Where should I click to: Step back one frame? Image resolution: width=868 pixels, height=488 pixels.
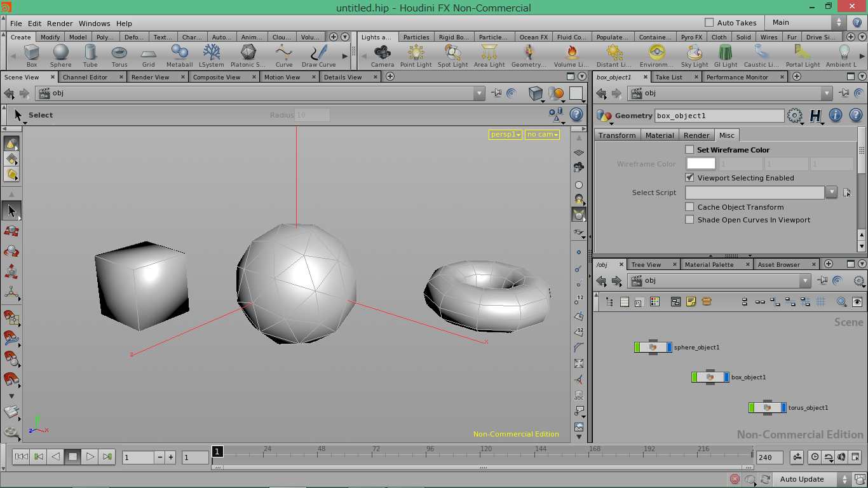[39, 456]
